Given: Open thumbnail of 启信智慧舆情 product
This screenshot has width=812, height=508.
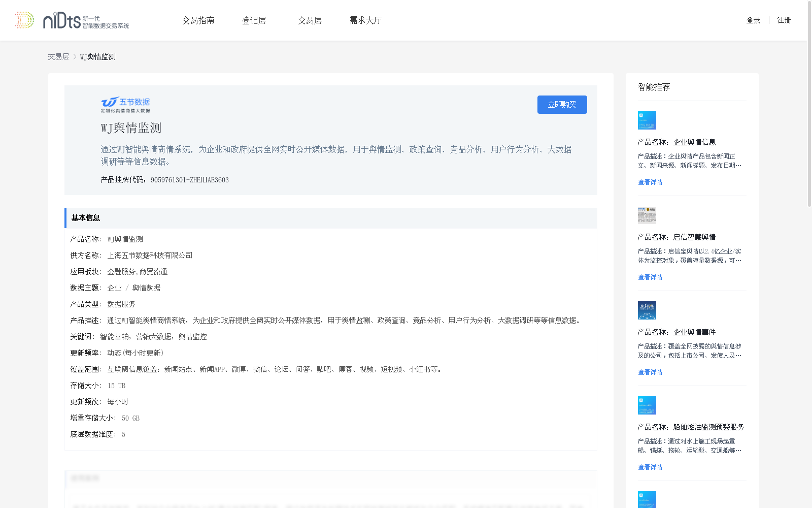Looking at the screenshot, I should coord(647,215).
